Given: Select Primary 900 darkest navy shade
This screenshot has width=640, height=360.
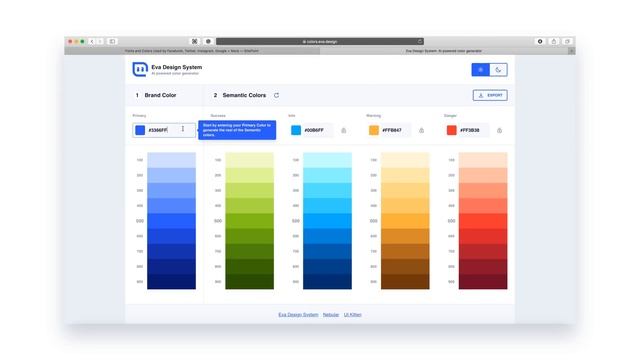Looking at the screenshot, I should pos(171,282).
